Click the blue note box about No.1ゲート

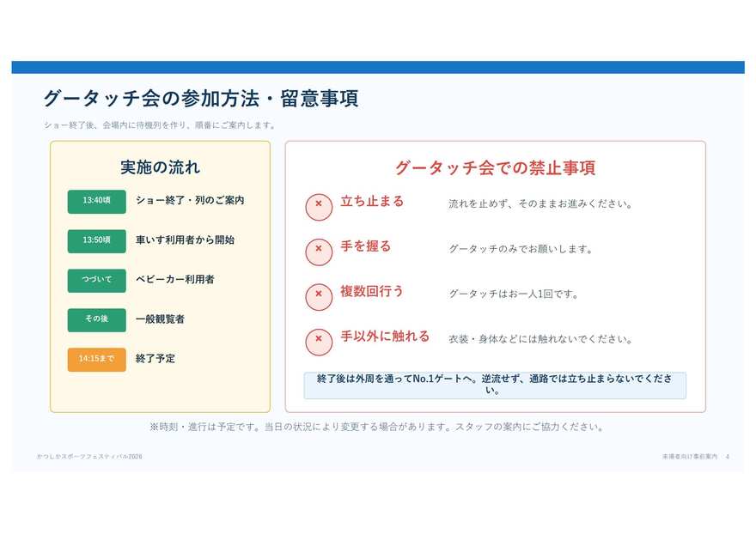(x=495, y=385)
